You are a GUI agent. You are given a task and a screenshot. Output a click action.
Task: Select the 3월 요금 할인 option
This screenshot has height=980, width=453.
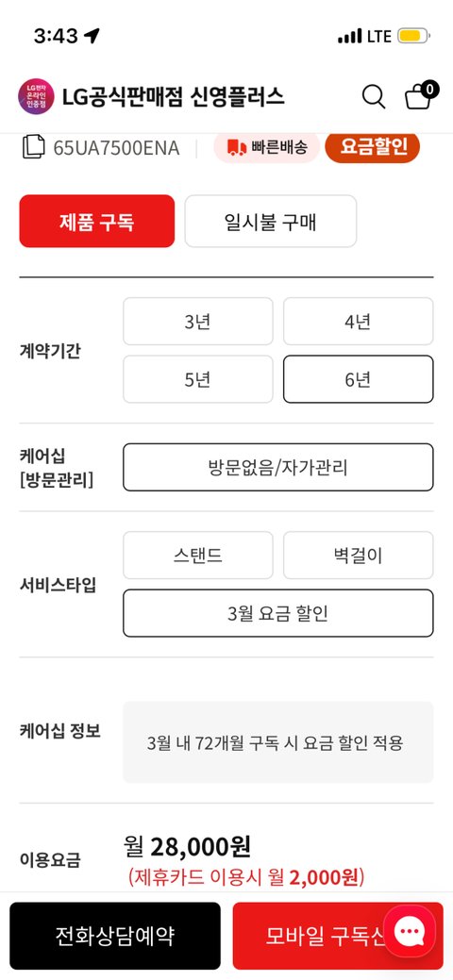coord(277,613)
